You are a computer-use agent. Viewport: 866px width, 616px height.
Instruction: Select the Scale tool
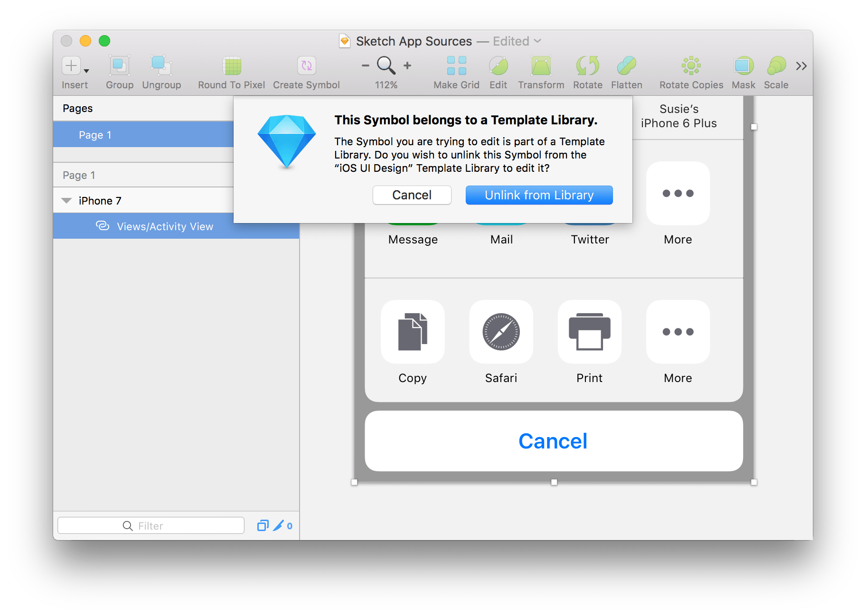(776, 65)
